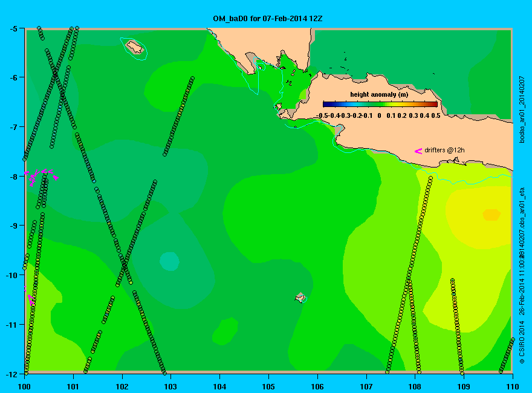Viewport: 532px width, 393px height.
Task: Click the magenta drifter legend arrow icon
Action: [x=418, y=151]
